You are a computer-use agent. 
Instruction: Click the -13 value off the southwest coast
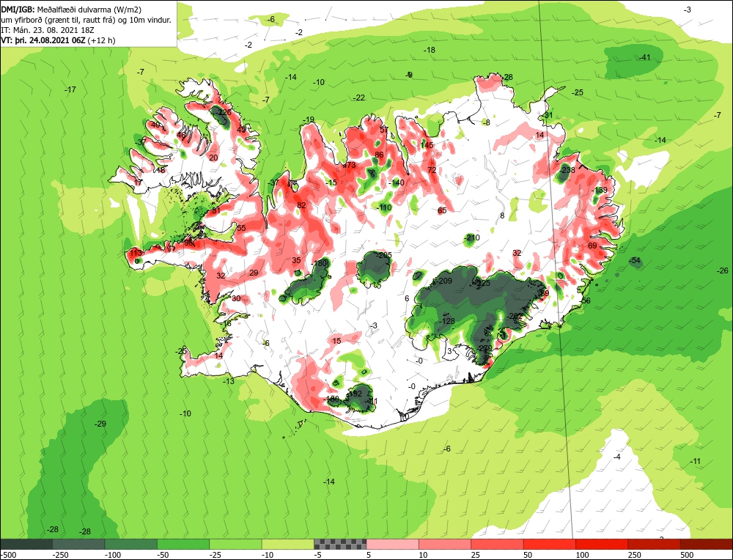point(228,381)
